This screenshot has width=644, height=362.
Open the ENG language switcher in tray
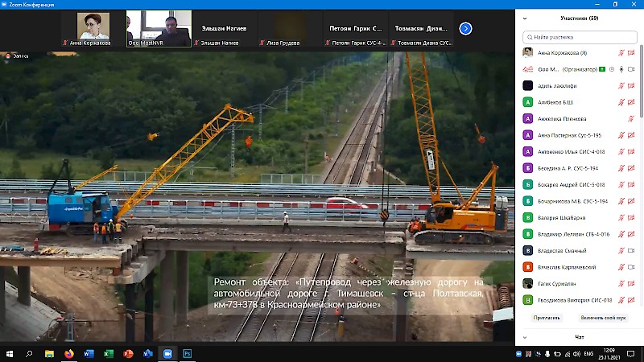[x=589, y=353]
